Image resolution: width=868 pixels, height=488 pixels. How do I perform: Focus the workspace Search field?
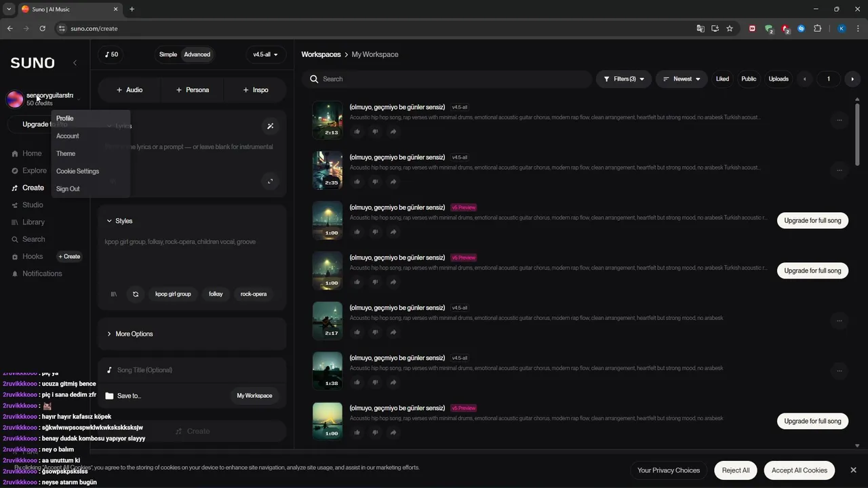coord(448,79)
